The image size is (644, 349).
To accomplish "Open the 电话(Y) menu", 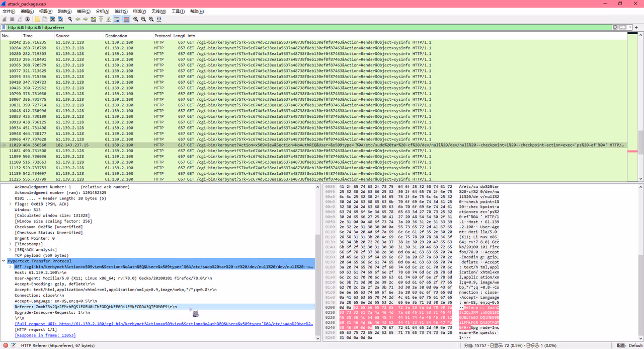I will (x=140, y=11).
